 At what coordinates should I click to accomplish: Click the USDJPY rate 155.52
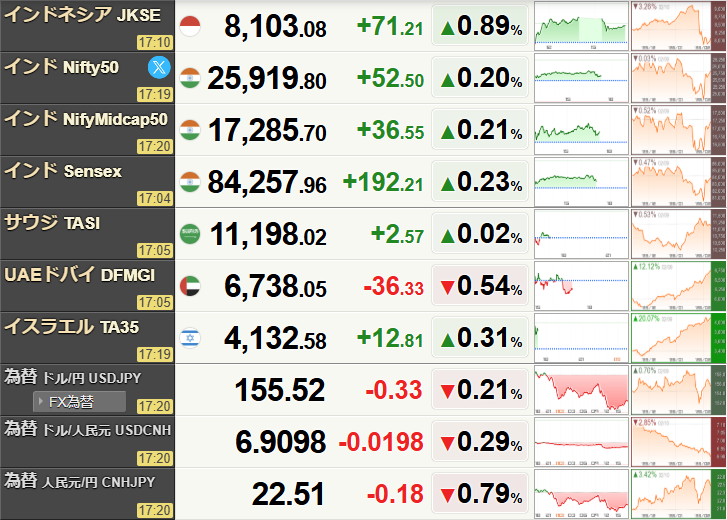click(280, 390)
